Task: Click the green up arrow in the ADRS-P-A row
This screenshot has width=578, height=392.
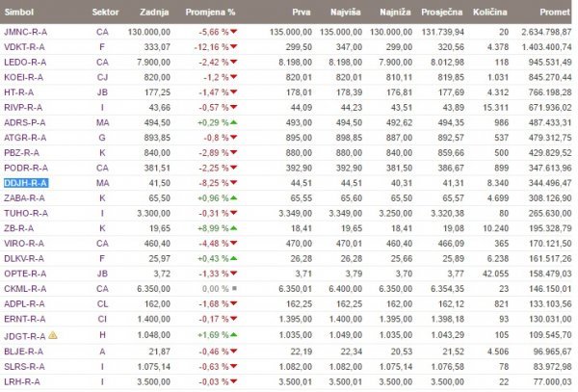Action: (x=233, y=122)
